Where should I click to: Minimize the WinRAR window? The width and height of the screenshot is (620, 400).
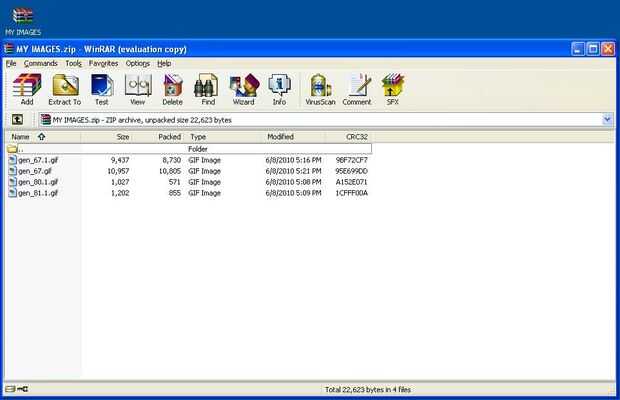tap(578, 49)
